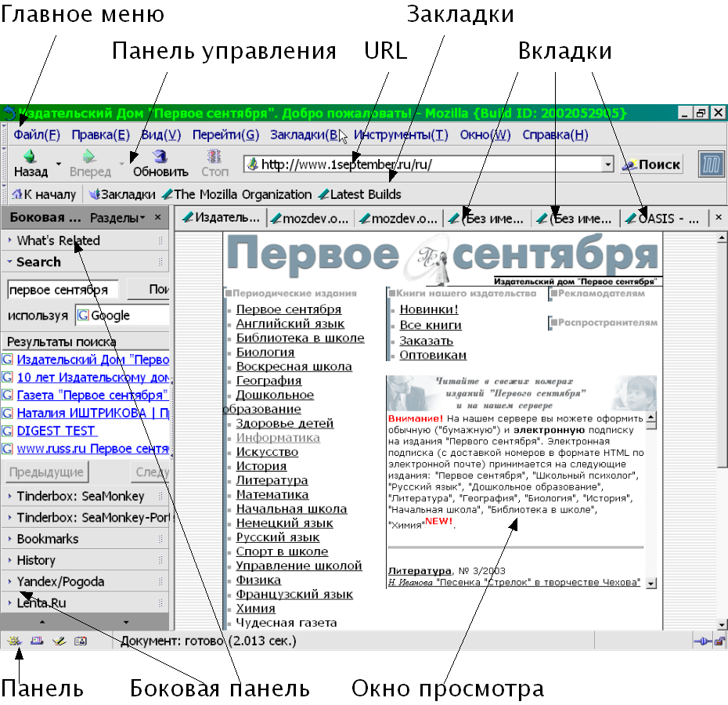Click the Mozilla throbber logo icon

click(x=709, y=164)
